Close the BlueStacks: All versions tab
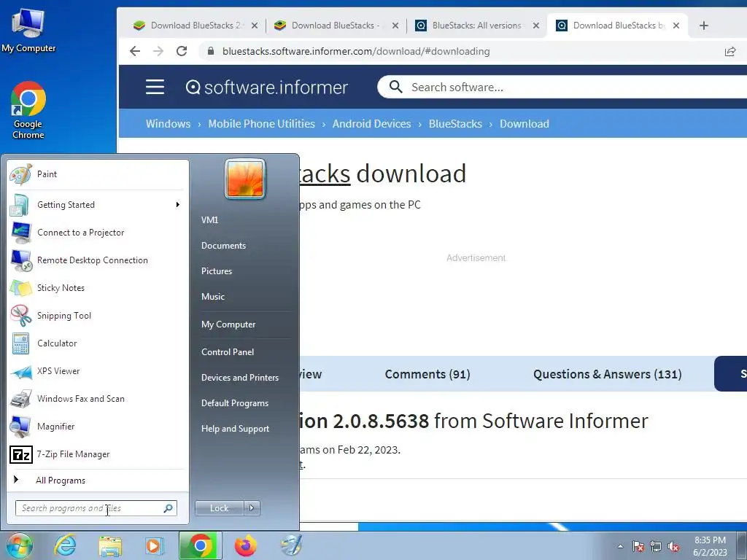 click(x=536, y=26)
